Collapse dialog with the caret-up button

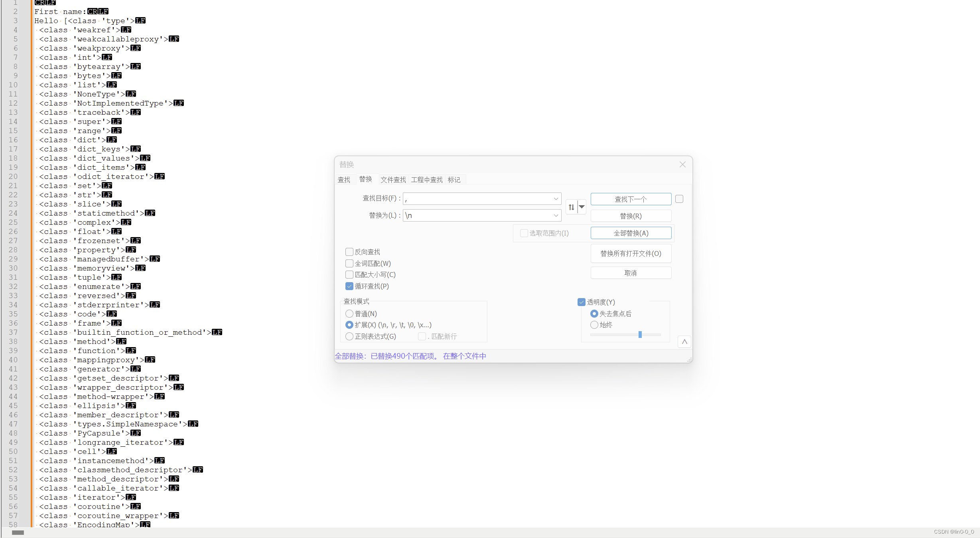click(684, 342)
